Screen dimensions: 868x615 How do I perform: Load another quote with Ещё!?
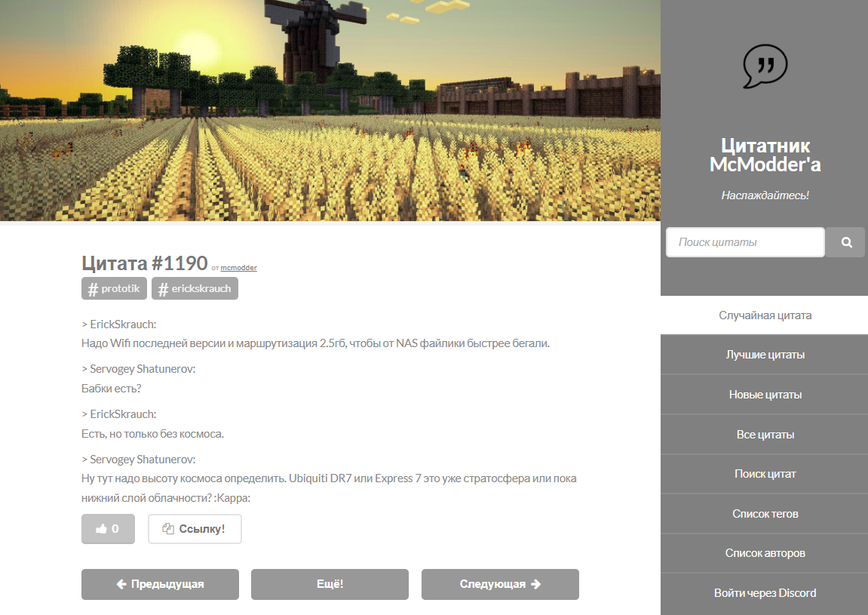330,584
